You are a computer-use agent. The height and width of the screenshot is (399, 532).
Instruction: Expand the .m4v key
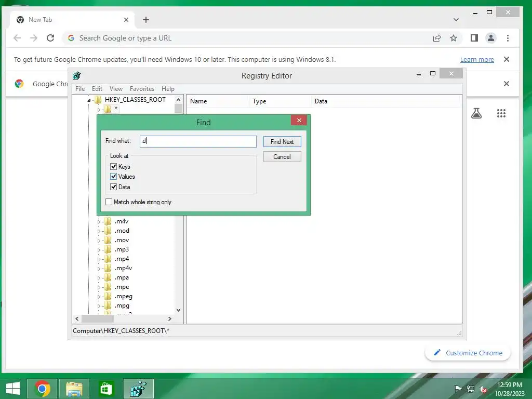coord(99,222)
